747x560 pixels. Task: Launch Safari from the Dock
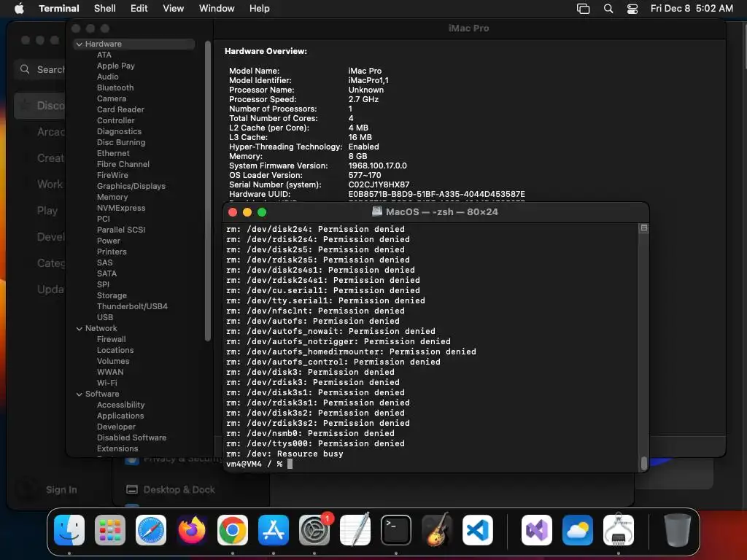[151, 530]
